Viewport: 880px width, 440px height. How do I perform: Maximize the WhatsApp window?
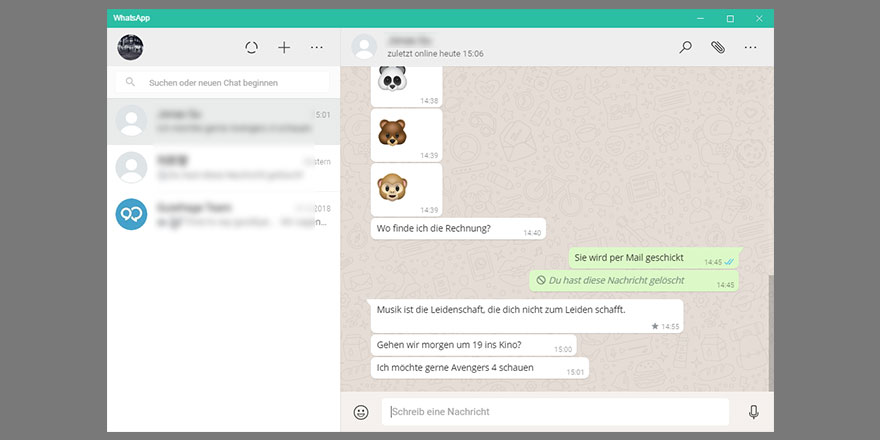coord(730,19)
